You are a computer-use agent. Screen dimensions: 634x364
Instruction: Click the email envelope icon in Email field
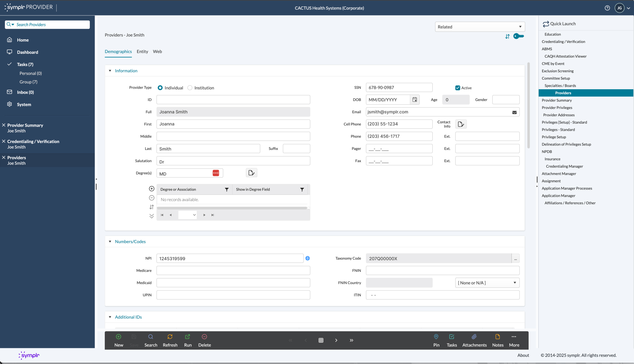pos(514,112)
